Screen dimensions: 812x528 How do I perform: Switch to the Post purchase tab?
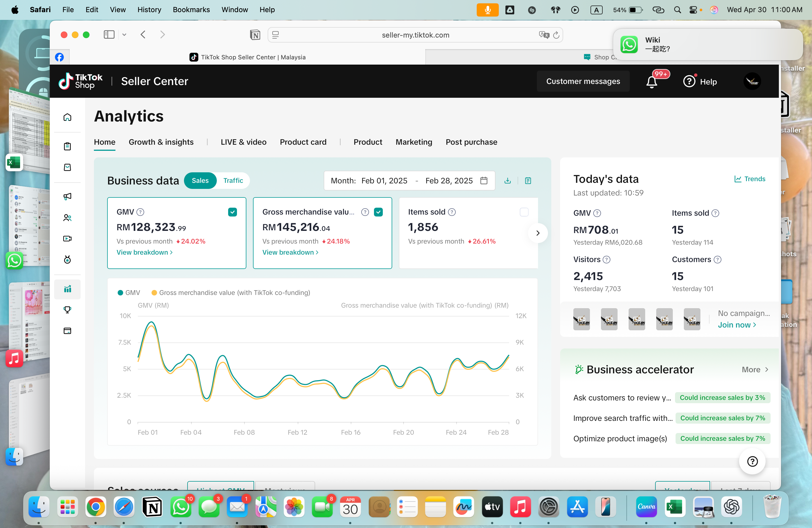(x=471, y=142)
